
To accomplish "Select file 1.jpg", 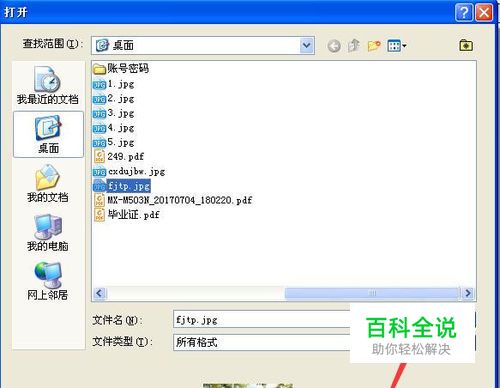I will point(114,84).
